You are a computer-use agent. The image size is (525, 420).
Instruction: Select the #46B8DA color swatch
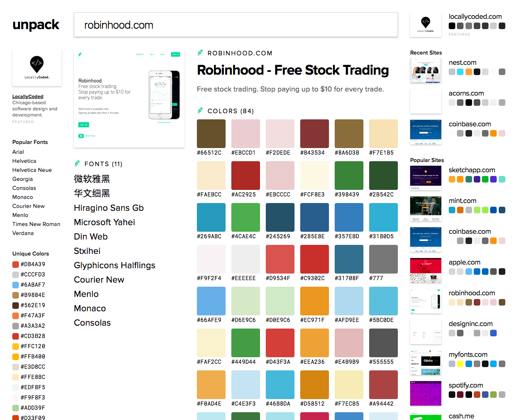[x=280, y=385]
